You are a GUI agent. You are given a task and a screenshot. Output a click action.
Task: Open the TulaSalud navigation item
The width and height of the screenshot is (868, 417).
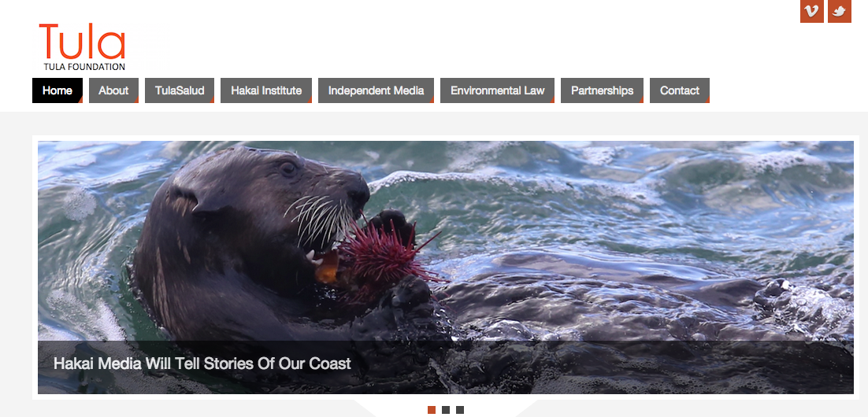[x=180, y=90]
